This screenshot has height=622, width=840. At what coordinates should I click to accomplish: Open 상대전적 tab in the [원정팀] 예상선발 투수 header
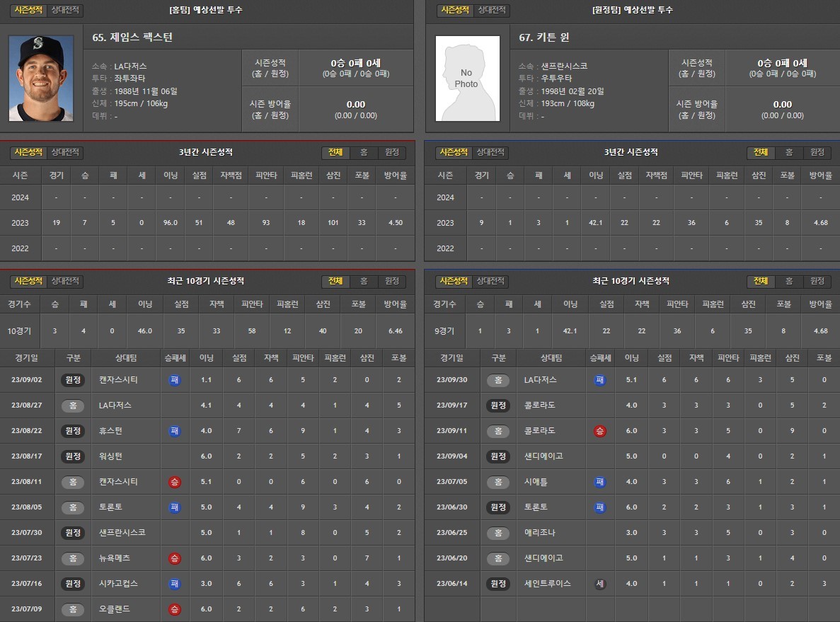pyautogui.click(x=491, y=10)
